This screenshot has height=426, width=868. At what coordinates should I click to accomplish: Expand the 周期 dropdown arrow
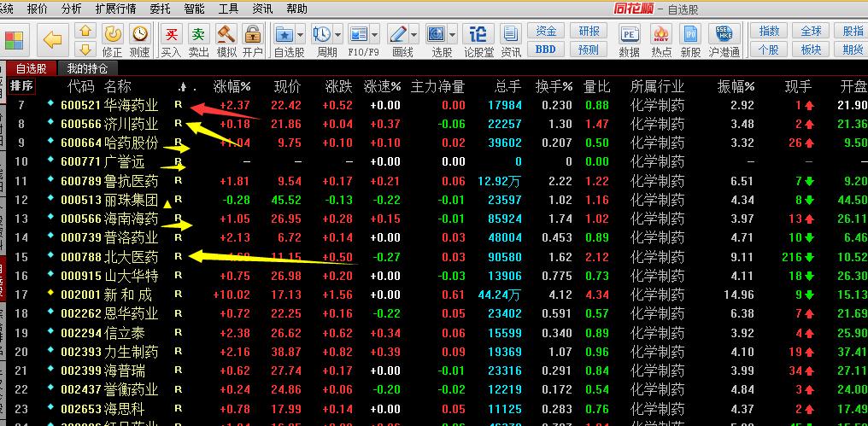tap(337, 35)
